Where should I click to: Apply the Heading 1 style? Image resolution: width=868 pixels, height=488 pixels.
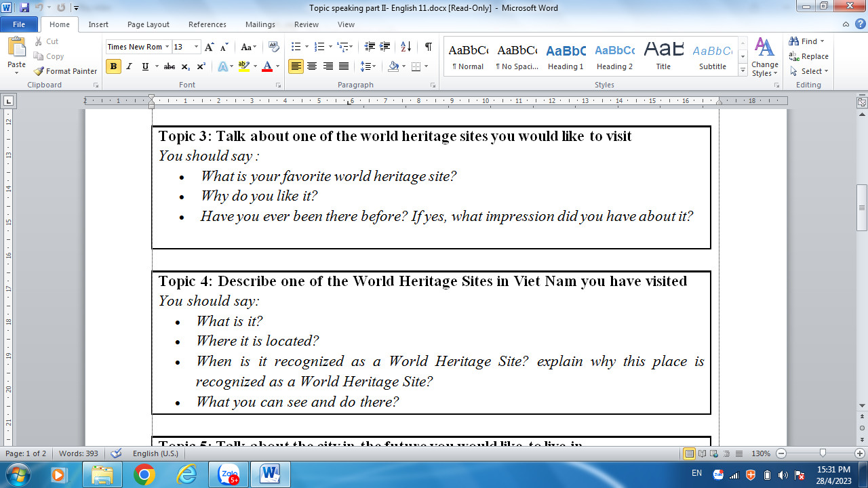point(566,57)
